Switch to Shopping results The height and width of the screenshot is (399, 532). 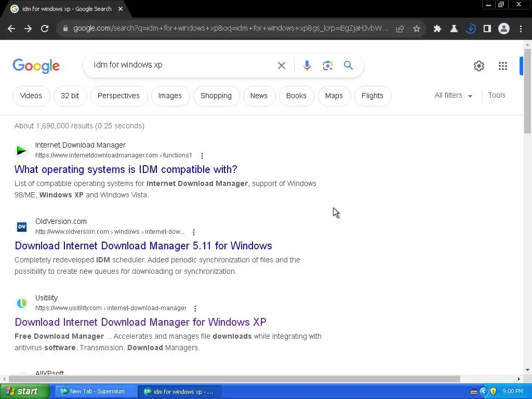click(x=216, y=96)
